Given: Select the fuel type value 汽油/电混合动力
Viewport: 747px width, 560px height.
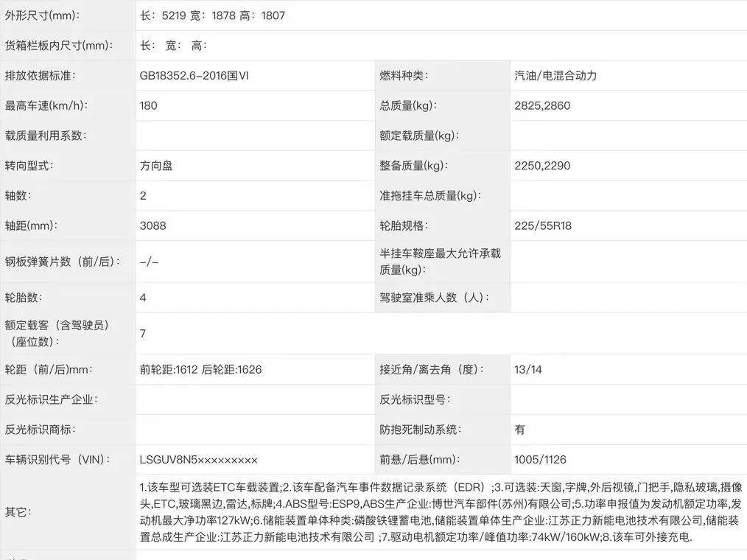Looking at the screenshot, I should [x=555, y=75].
